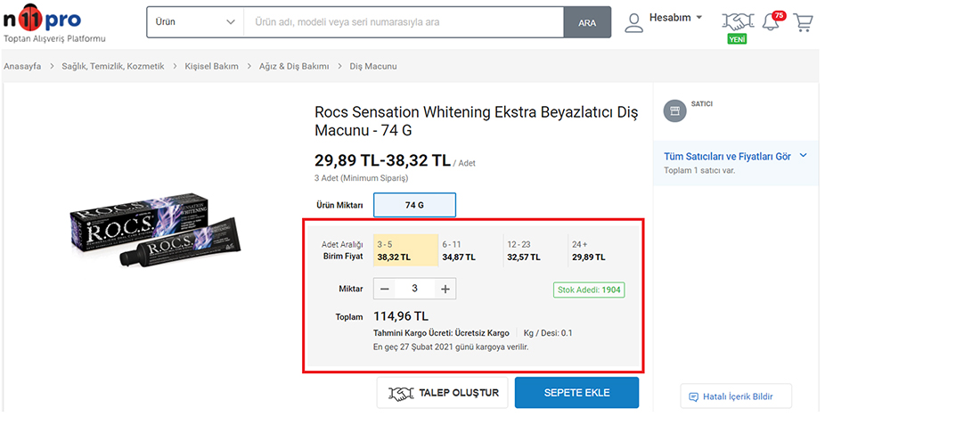The height and width of the screenshot is (441, 980).
Task: Select the 24+ price tier
Action: 600,250
